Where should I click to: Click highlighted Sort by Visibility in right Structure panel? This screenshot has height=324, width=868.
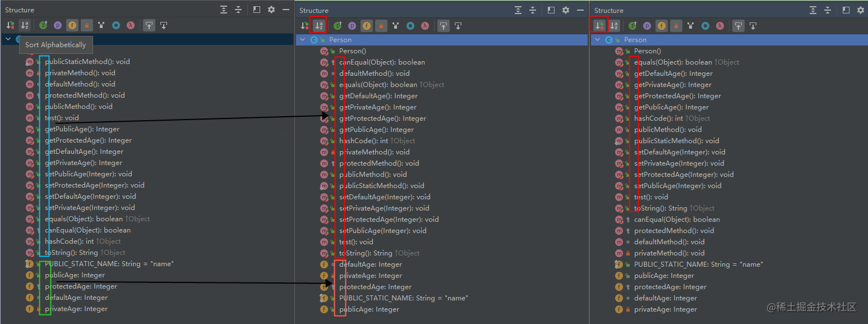click(599, 25)
